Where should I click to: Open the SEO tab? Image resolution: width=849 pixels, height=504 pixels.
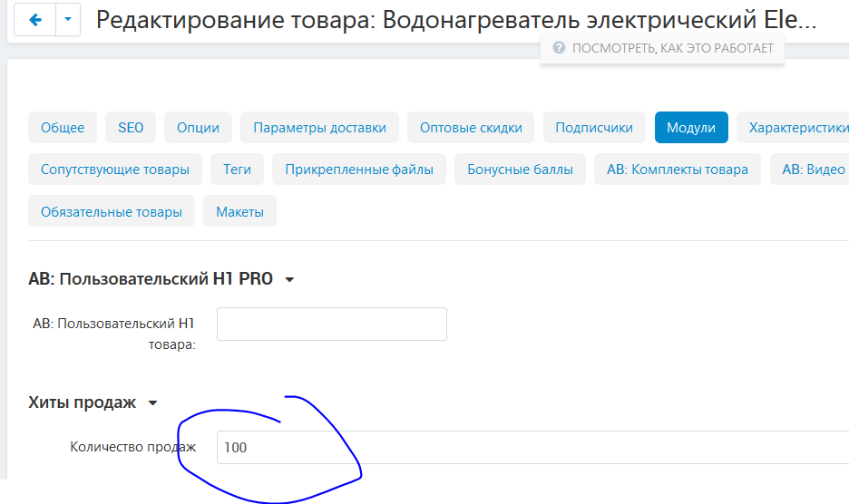pyautogui.click(x=131, y=127)
